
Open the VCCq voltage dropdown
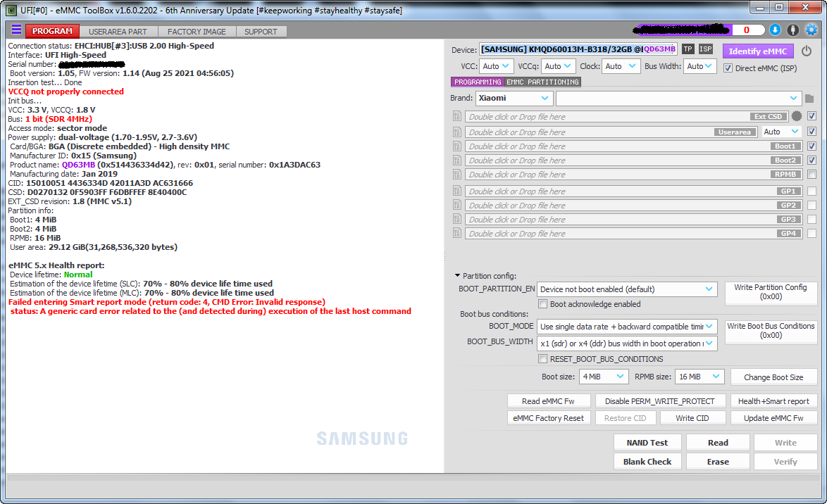point(558,66)
